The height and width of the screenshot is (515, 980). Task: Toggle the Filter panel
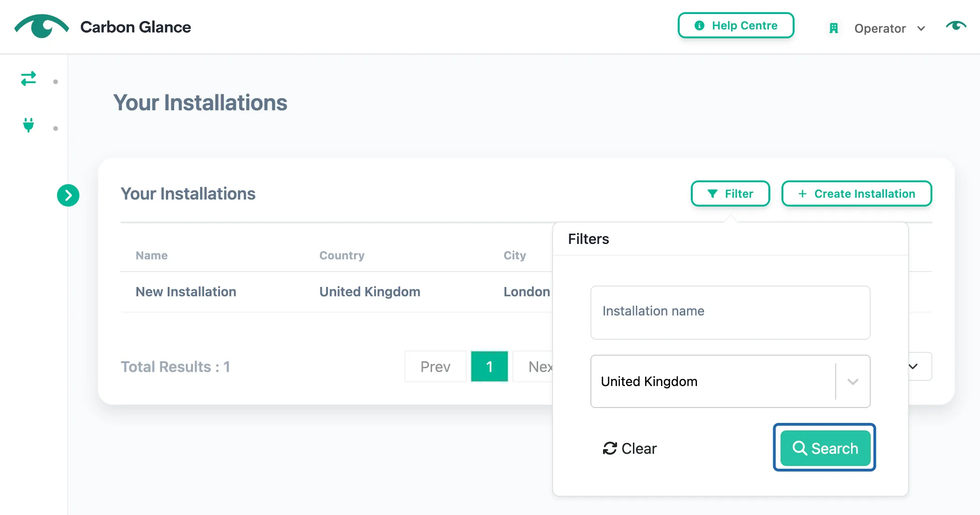coord(731,193)
